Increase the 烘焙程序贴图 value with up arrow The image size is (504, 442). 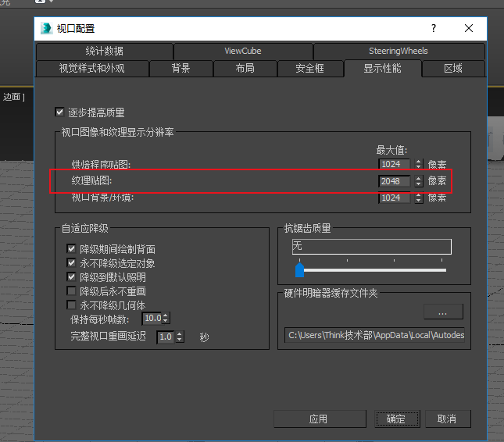[x=419, y=162]
